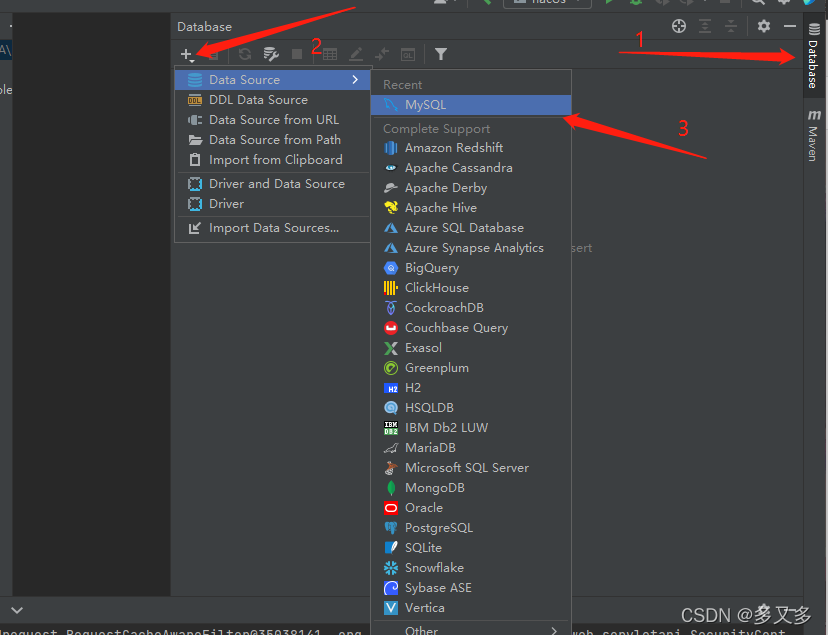
Task: Select CockroachDB data source
Action: pyautogui.click(x=471, y=308)
